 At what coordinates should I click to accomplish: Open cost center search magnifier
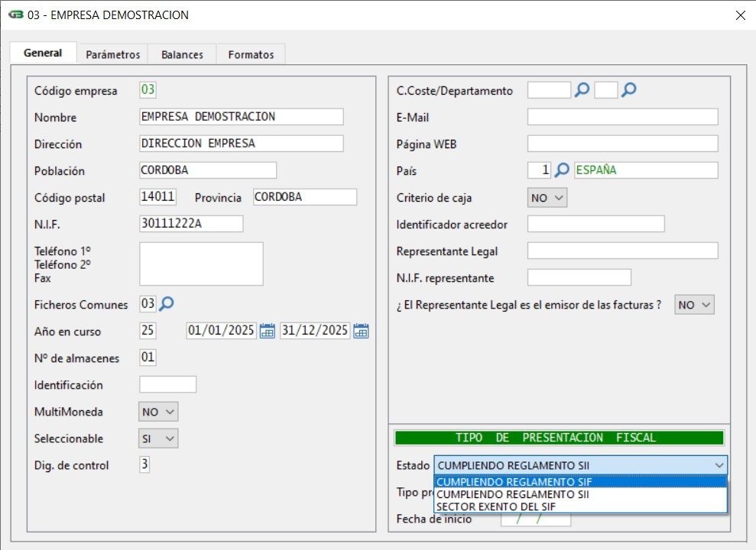tap(582, 89)
